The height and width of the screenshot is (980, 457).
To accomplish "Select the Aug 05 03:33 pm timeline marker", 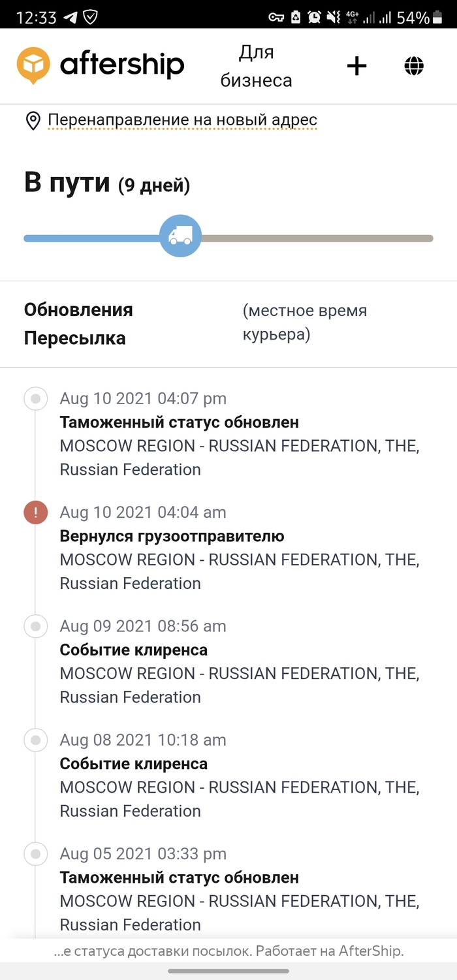I will click(36, 853).
